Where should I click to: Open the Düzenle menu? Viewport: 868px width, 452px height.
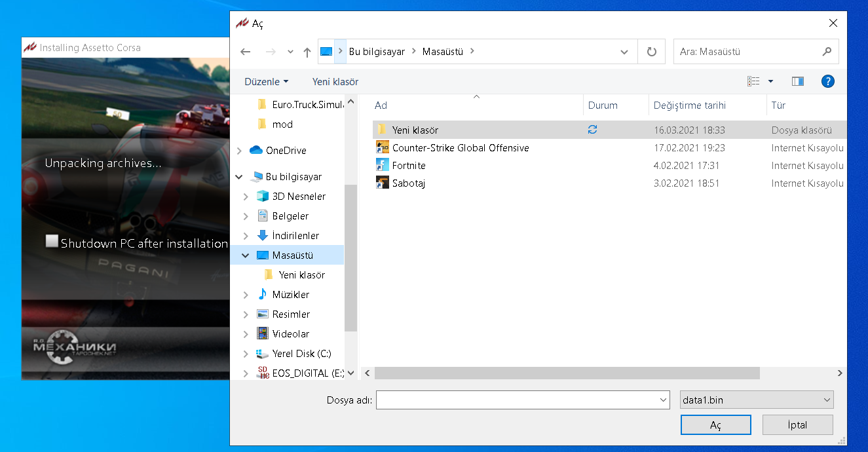[x=267, y=81]
